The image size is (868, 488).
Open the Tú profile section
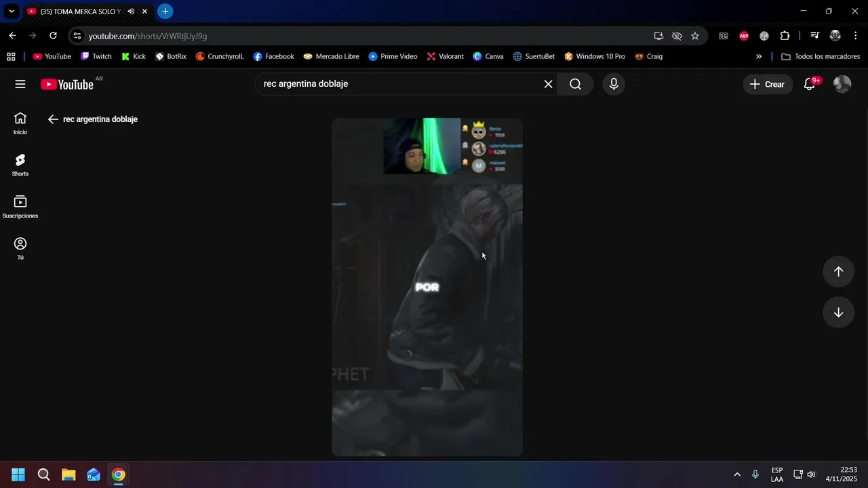pos(20,249)
